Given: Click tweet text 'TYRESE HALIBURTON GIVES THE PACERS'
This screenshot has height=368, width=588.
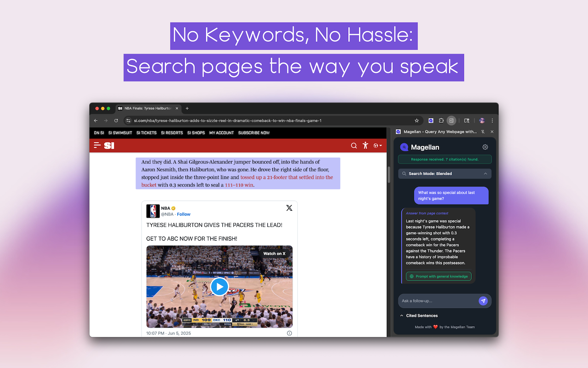Looking at the screenshot, I should [214, 225].
